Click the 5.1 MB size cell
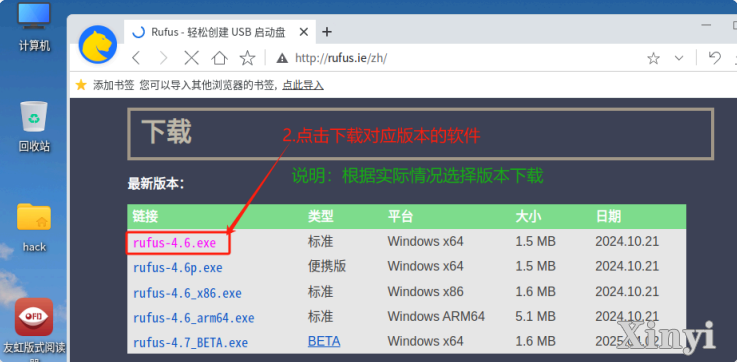The width and height of the screenshot is (737, 362). [x=535, y=316]
